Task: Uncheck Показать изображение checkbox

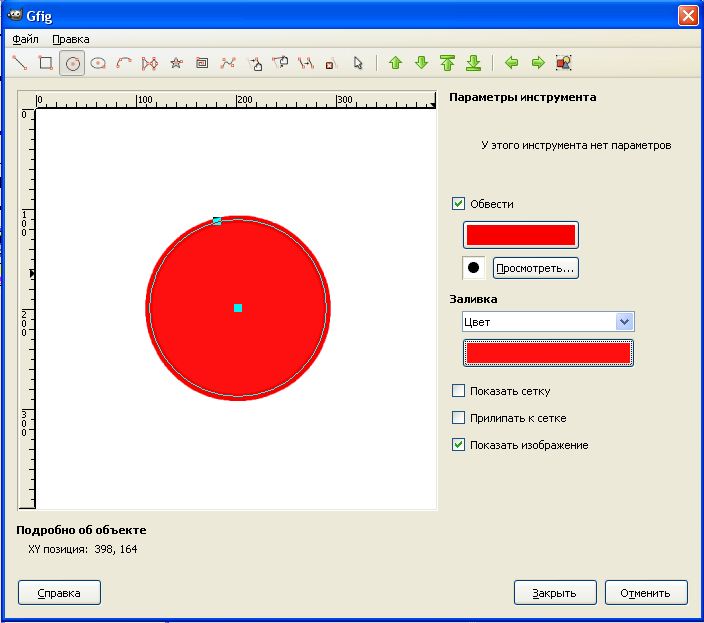Action: pos(459,445)
